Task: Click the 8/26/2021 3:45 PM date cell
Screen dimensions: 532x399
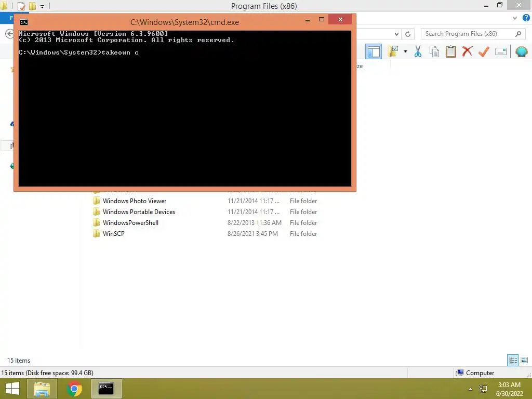Action: [253, 233]
